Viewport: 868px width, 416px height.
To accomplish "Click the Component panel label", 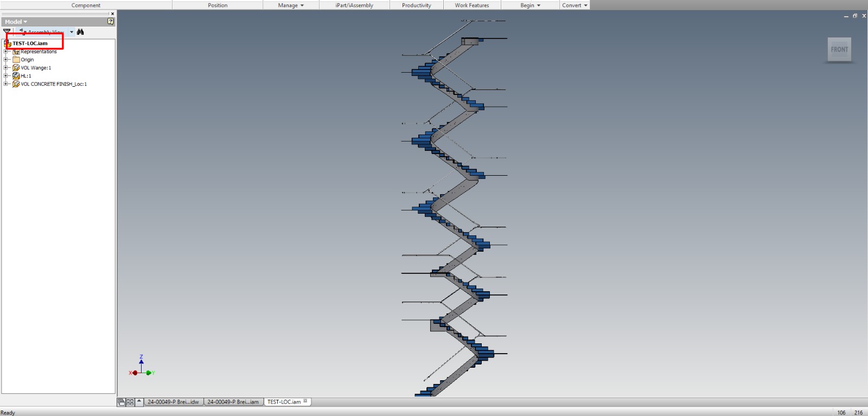I will [x=86, y=5].
